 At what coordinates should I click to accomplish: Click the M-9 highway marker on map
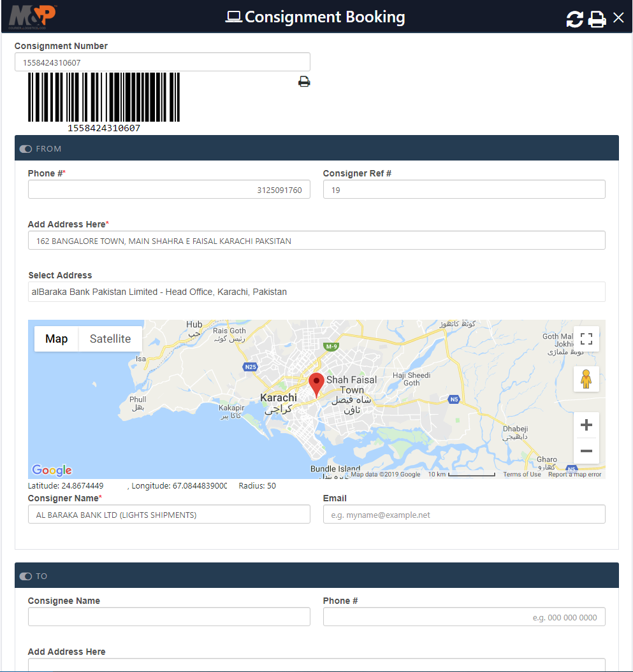click(331, 347)
